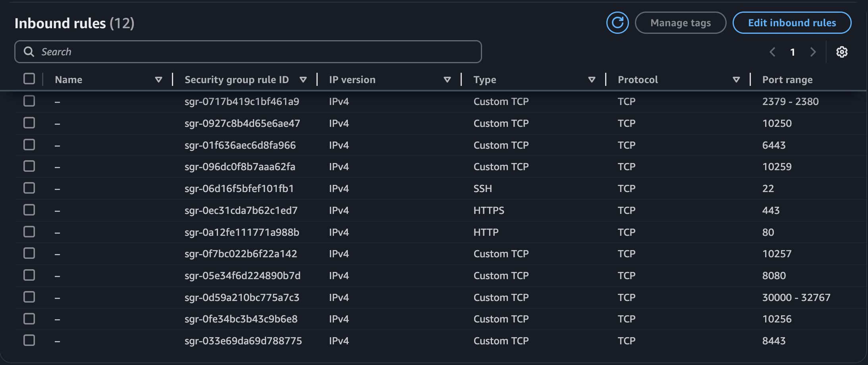Click port value 10259
The height and width of the screenshot is (365, 868).
(x=777, y=167)
